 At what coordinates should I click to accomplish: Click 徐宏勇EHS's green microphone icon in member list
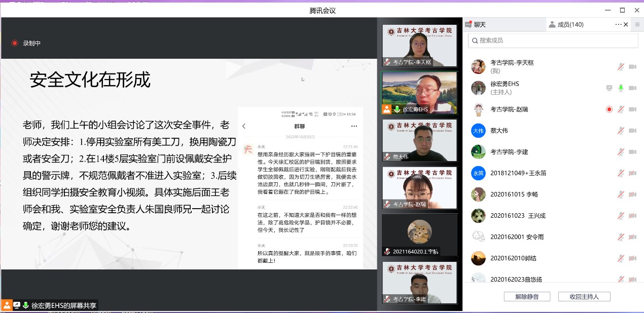click(621, 88)
